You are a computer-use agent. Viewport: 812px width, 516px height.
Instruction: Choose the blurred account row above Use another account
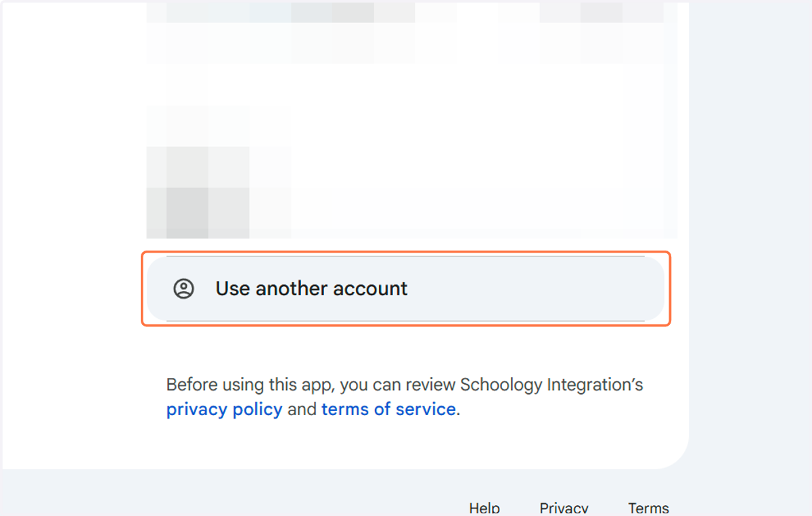click(x=411, y=173)
